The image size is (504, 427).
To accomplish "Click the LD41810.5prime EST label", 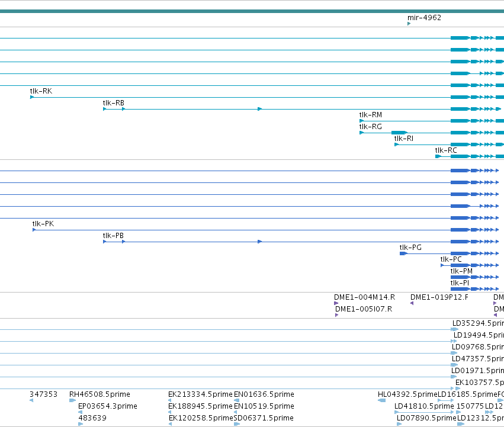I will coord(424,406).
